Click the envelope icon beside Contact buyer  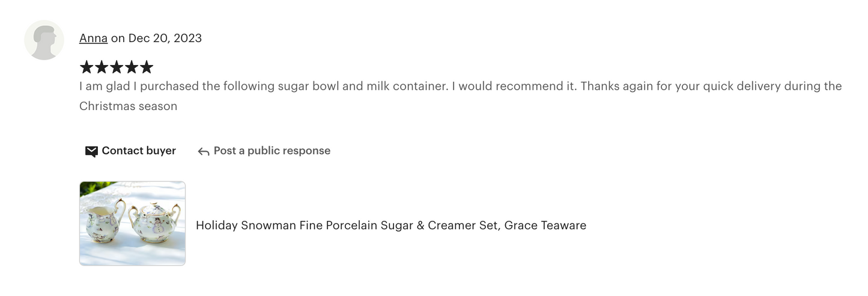click(91, 151)
